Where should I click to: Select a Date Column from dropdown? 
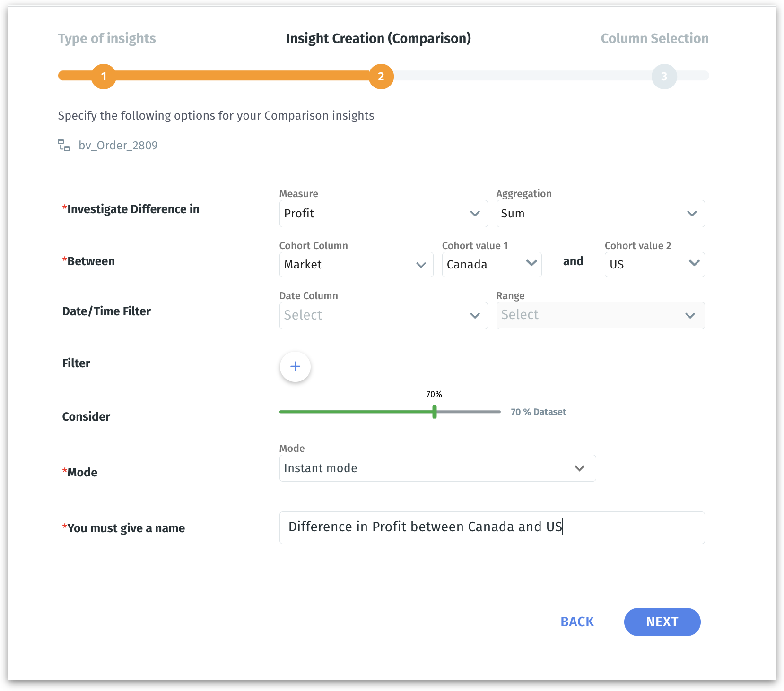383,315
